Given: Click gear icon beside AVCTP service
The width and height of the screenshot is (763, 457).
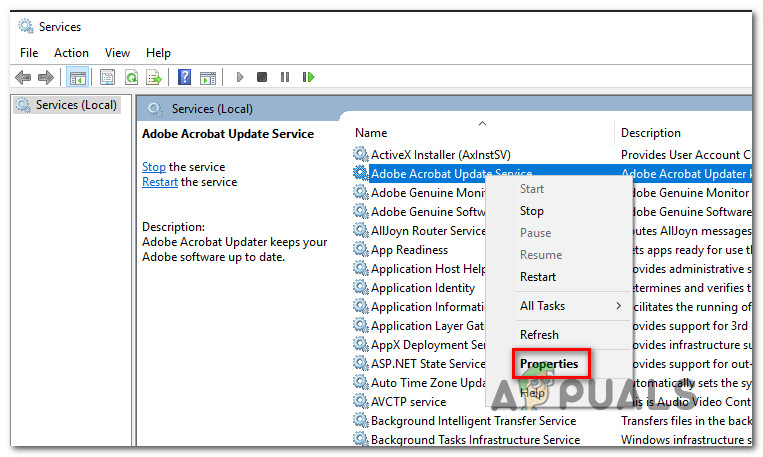Looking at the screenshot, I should (x=361, y=401).
